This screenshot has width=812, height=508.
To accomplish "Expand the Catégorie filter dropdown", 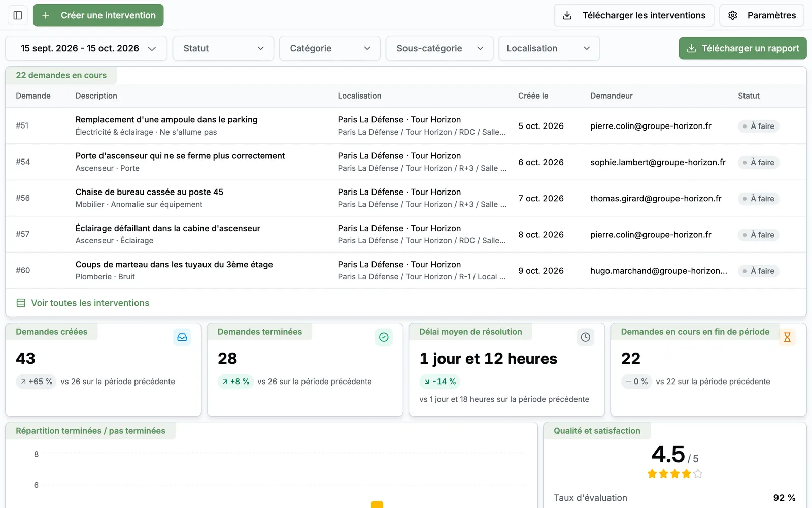I will (x=330, y=48).
